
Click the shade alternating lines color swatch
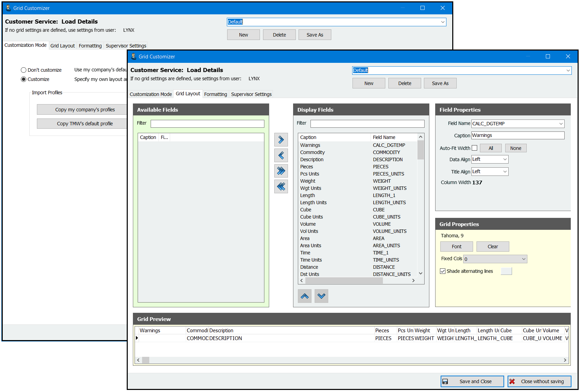[x=506, y=271]
